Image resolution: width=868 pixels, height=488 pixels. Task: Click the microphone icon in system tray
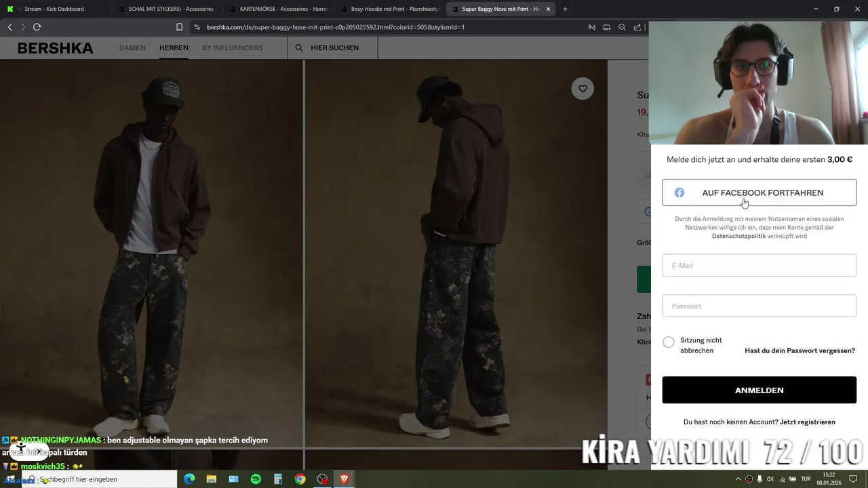tap(759, 479)
